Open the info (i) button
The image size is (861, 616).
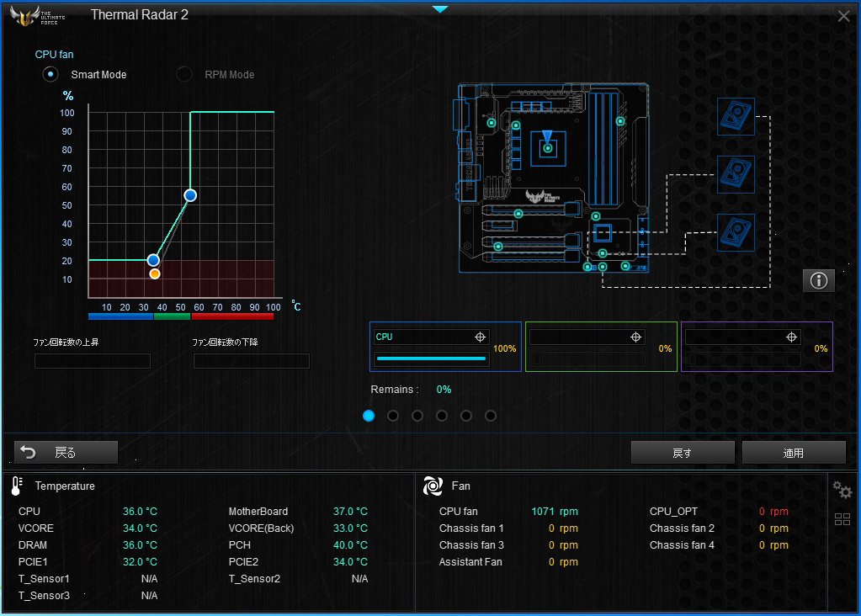pos(819,280)
